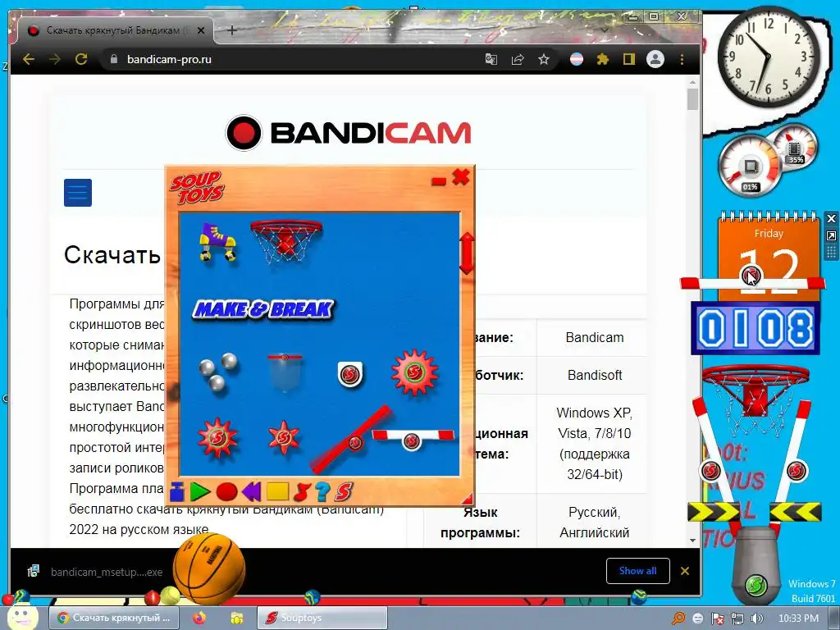Click the red toybox scroll arrows
Screen dimensions: 840x630
coord(467,253)
